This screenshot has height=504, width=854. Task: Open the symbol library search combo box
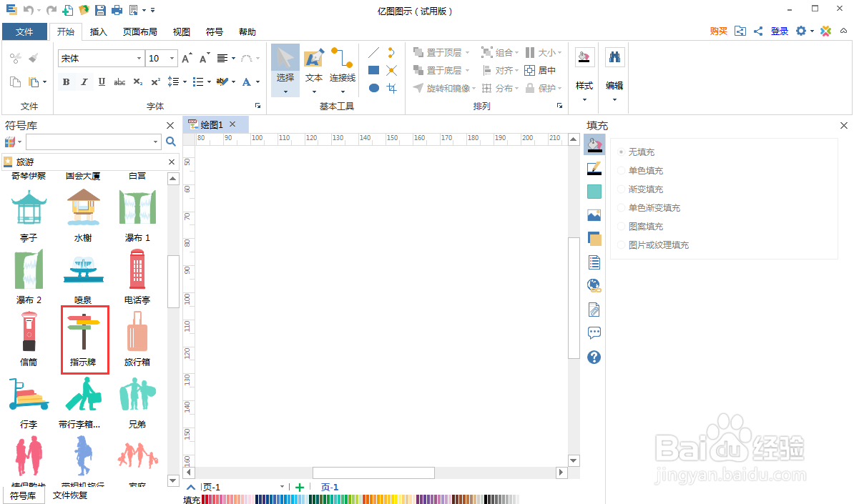coord(93,142)
